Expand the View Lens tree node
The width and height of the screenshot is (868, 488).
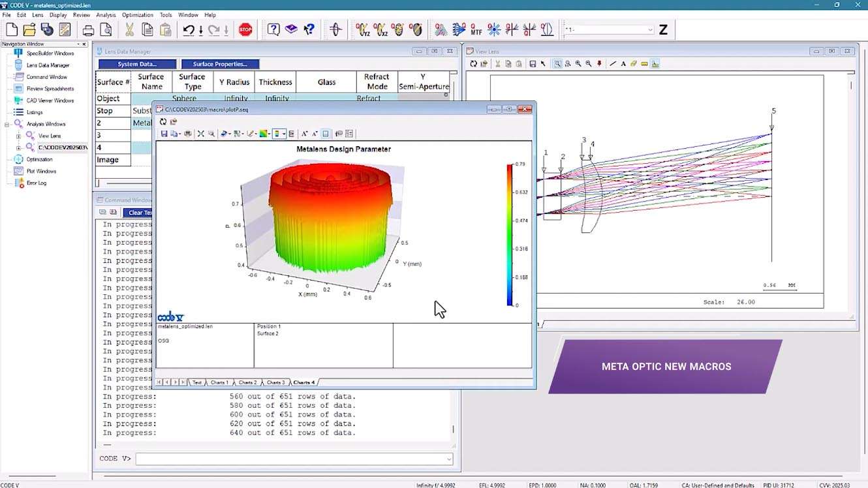(18, 136)
